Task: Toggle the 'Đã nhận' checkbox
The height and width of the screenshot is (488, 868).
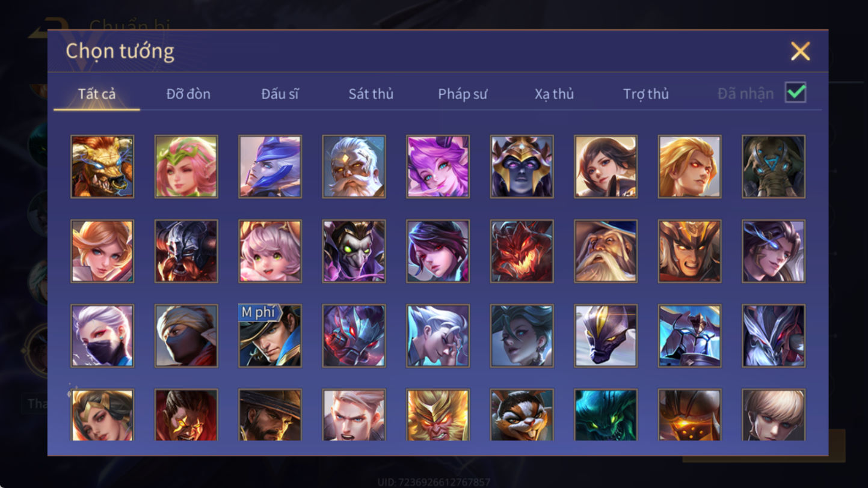Action: (795, 93)
